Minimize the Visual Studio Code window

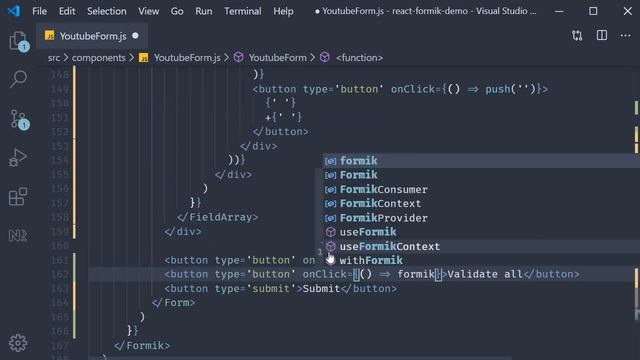point(560,11)
